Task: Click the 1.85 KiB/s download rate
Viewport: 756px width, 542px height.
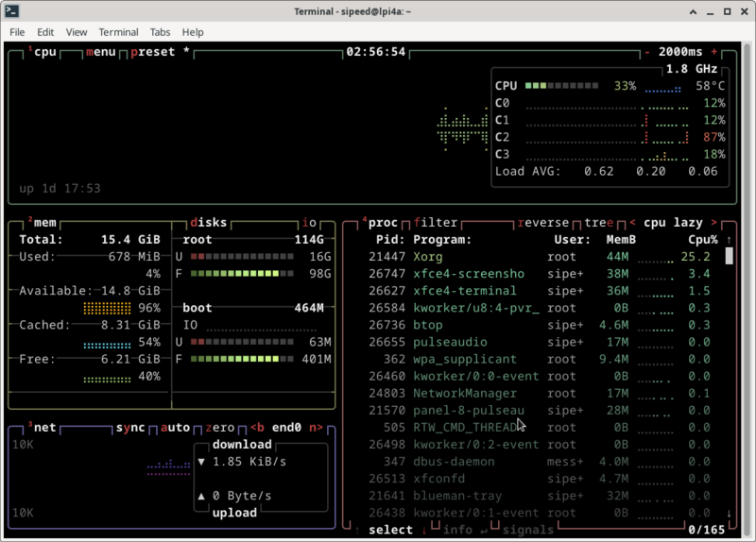Action: click(x=249, y=462)
